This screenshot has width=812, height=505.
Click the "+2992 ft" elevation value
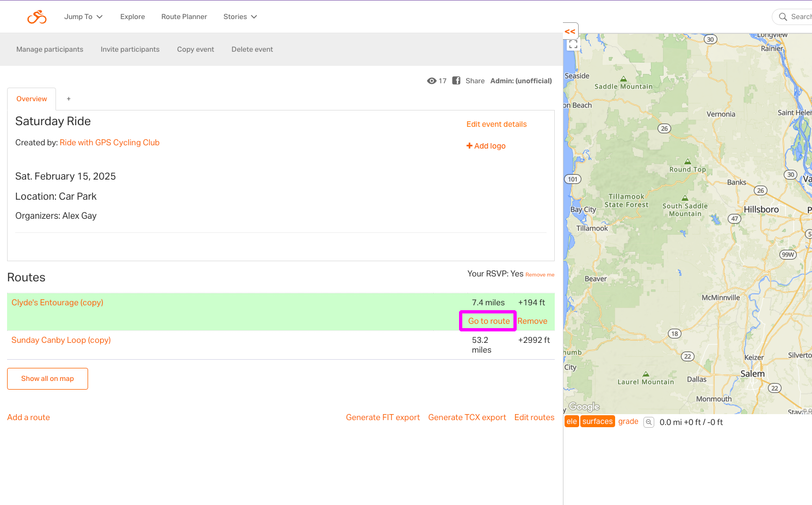(534, 340)
